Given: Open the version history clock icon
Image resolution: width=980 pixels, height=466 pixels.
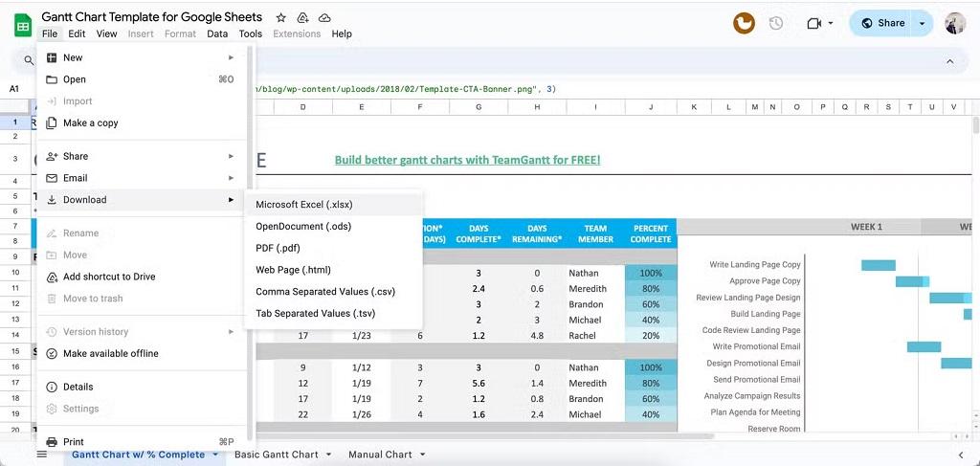Looking at the screenshot, I should pos(775,23).
